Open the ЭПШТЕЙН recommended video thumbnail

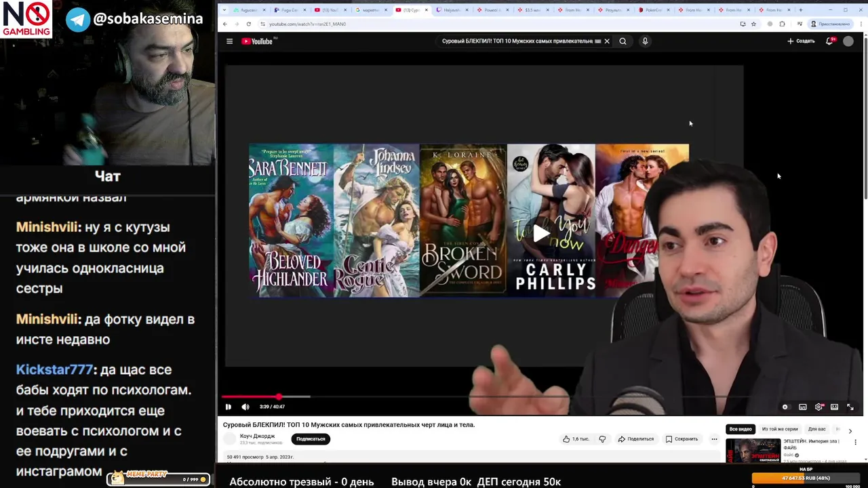click(753, 451)
